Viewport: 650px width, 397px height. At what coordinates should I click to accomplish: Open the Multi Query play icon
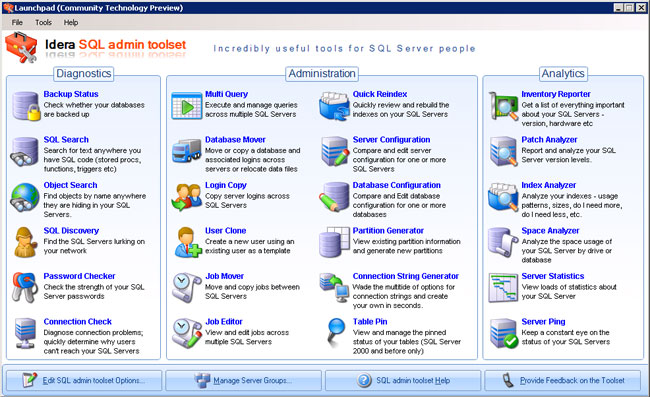(187, 106)
